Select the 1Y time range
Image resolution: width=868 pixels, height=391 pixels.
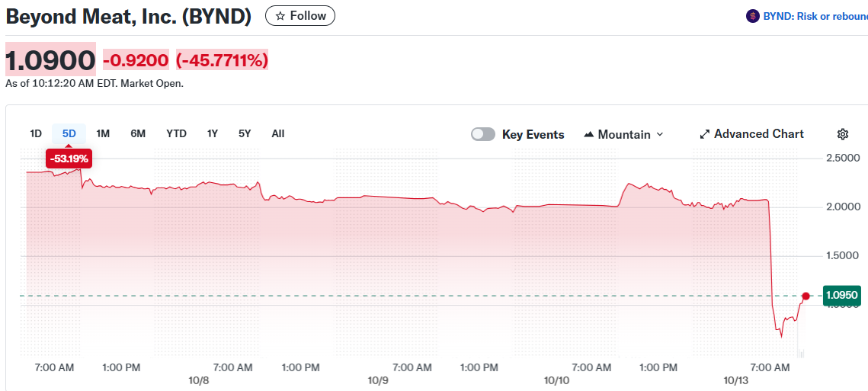[x=213, y=133]
